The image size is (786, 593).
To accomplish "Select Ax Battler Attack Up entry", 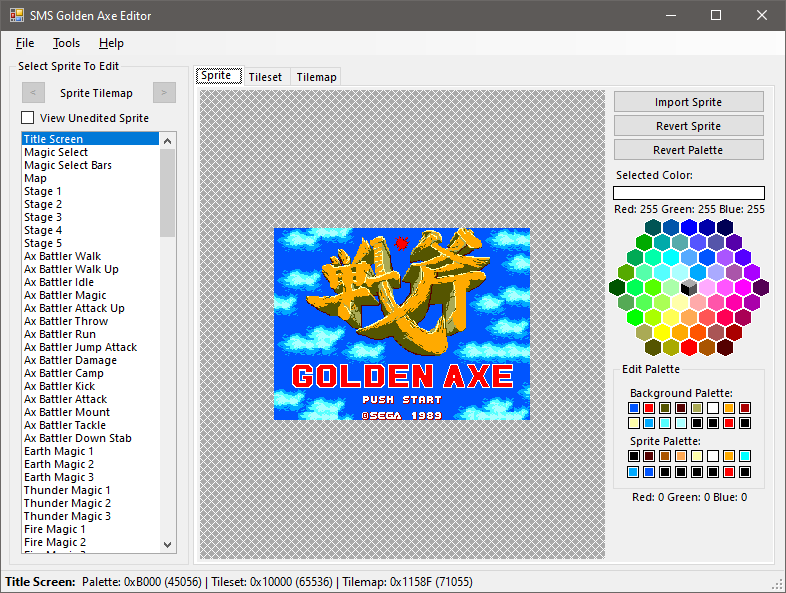I will [x=91, y=308].
